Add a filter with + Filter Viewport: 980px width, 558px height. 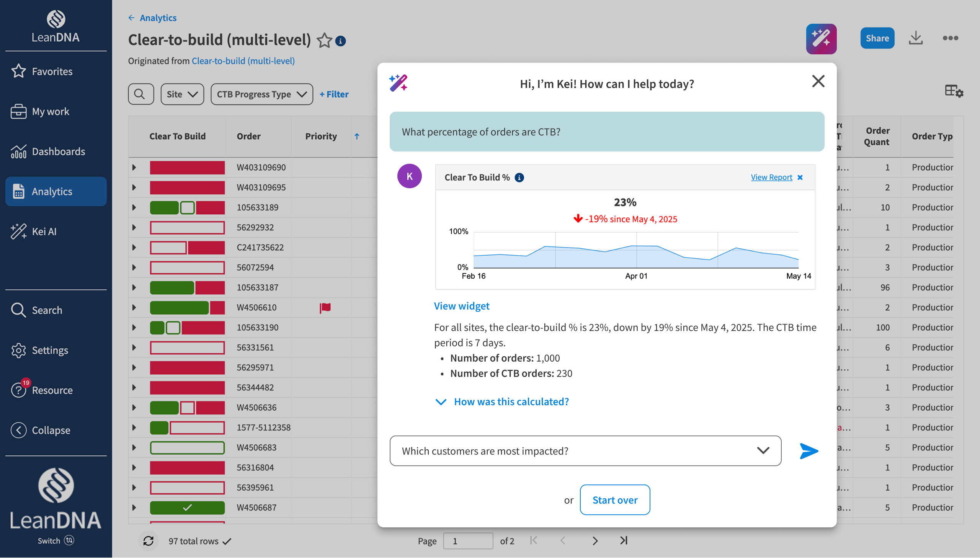(334, 94)
